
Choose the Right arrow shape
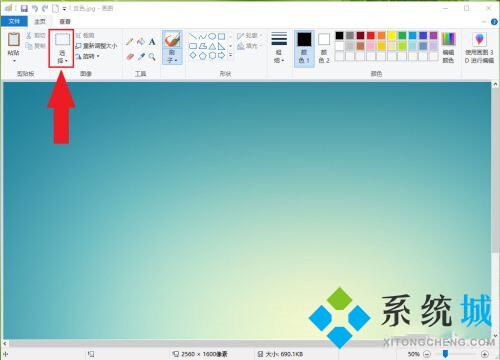(221, 55)
